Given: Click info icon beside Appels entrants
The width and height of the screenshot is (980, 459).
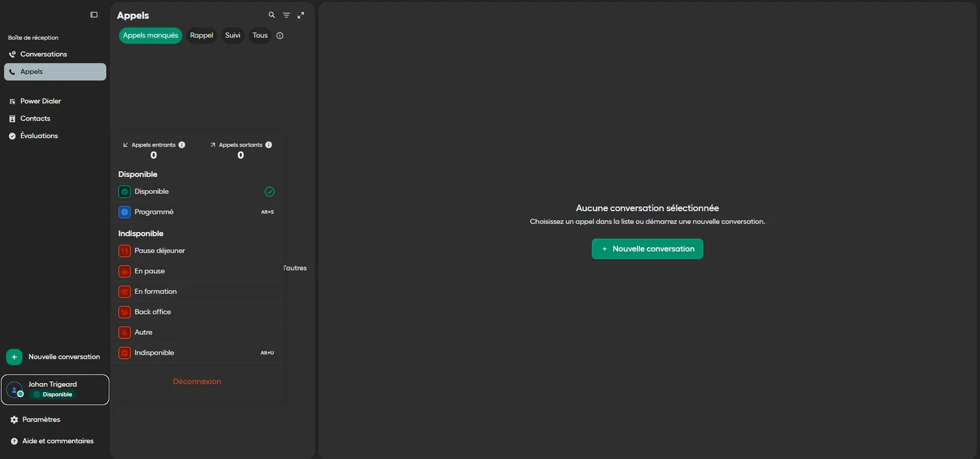Looking at the screenshot, I should pyautogui.click(x=182, y=145).
